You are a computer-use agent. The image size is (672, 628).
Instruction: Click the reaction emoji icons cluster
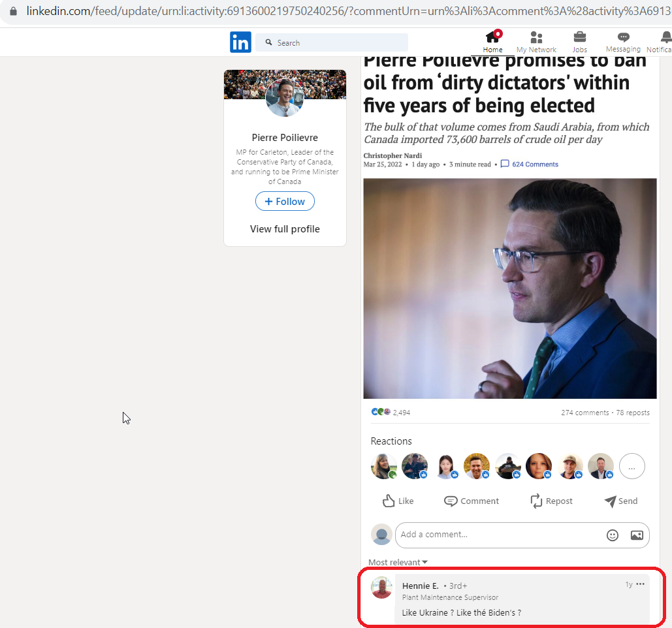tap(381, 412)
